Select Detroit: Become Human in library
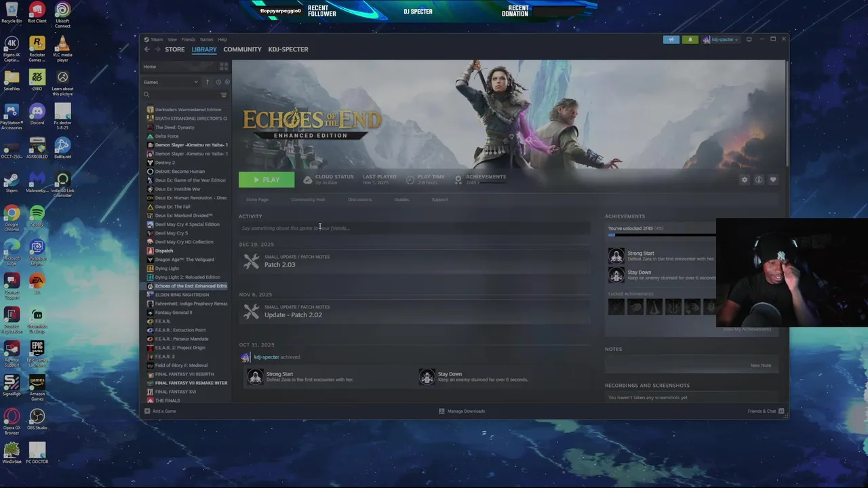Image resolution: width=868 pixels, height=488 pixels. 180,171
